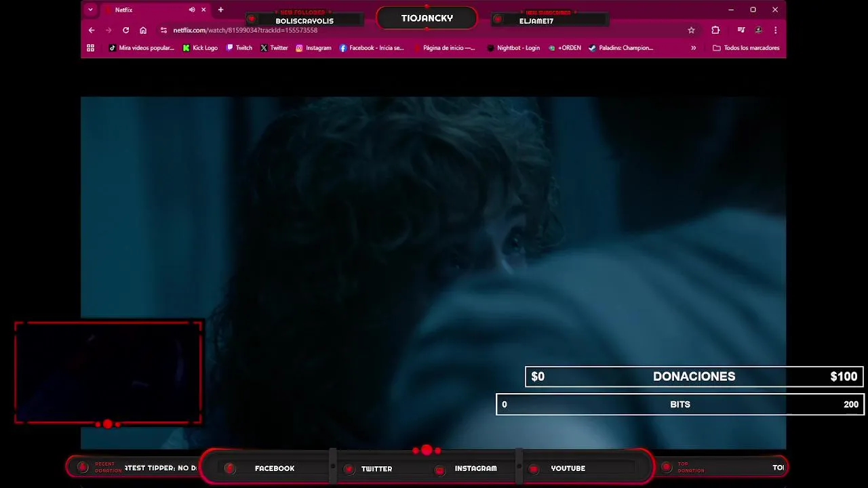This screenshot has height=488, width=868.
Task: Open the Kick Logo bookmark
Action: (x=200, y=48)
